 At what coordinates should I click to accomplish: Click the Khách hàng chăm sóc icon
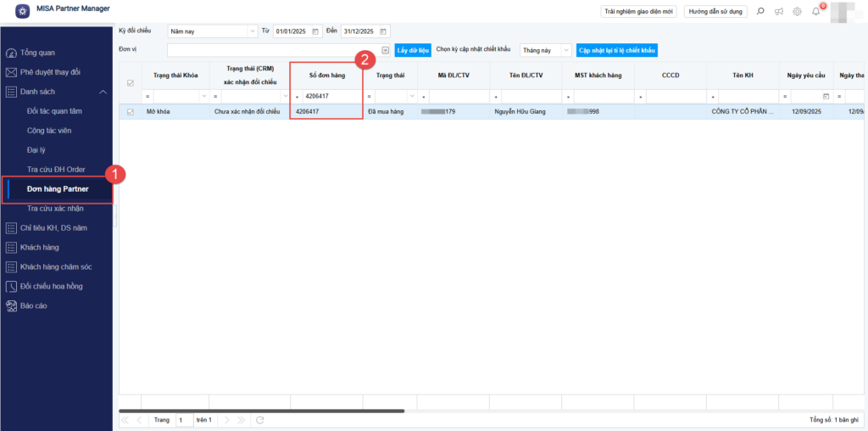pyautogui.click(x=11, y=267)
